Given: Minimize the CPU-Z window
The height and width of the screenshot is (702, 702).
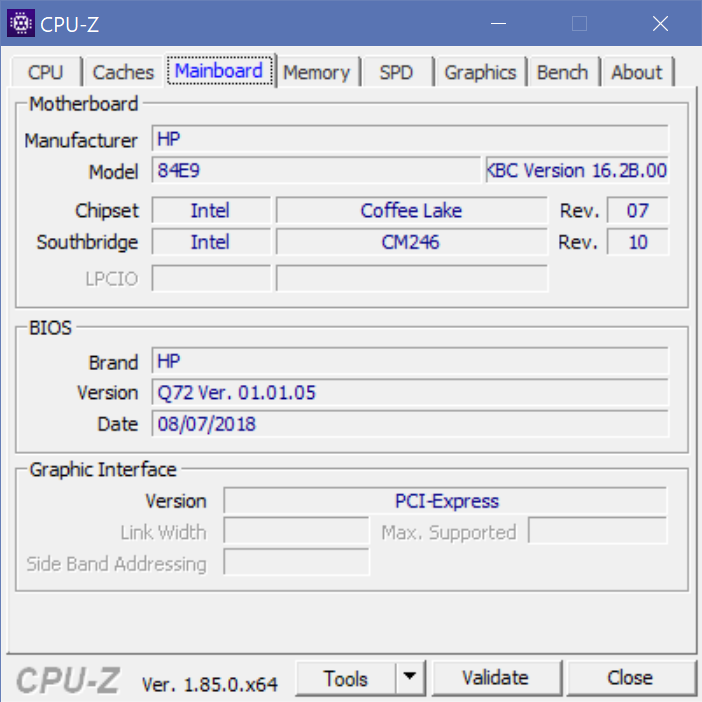Looking at the screenshot, I should click(498, 23).
